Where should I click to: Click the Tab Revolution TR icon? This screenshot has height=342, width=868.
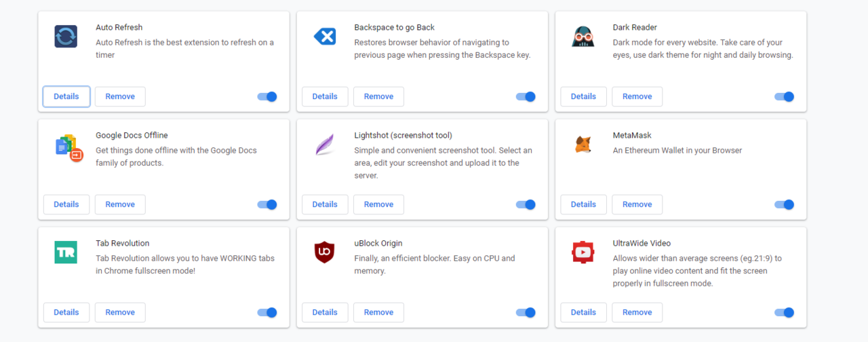[66, 252]
